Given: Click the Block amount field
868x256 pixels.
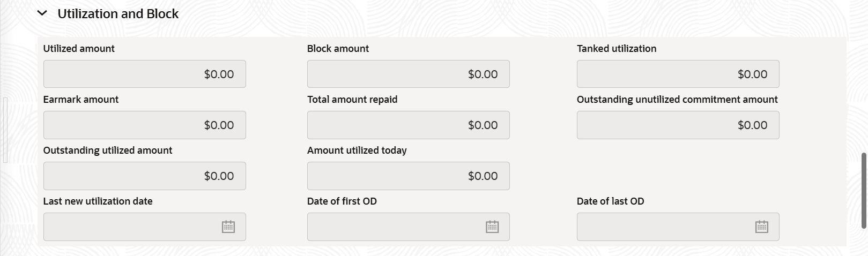Looking at the screenshot, I should coord(408,74).
